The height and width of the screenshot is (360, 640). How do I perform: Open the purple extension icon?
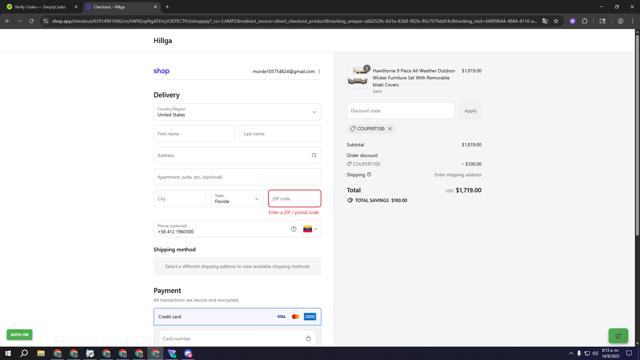tap(572, 21)
